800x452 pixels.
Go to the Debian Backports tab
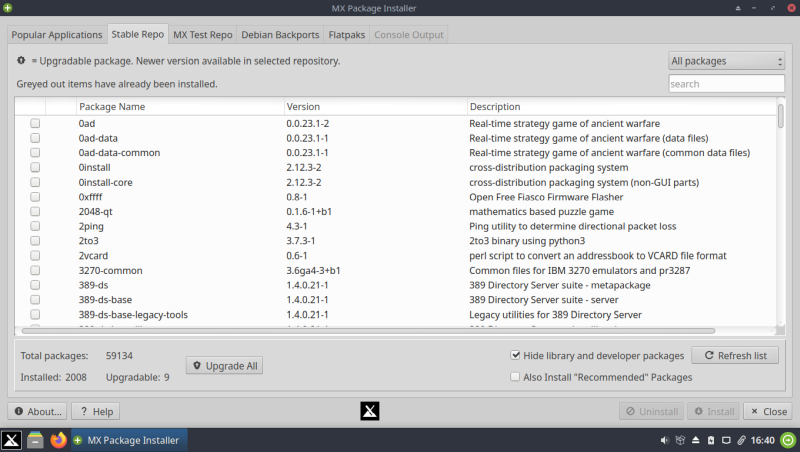point(280,35)
